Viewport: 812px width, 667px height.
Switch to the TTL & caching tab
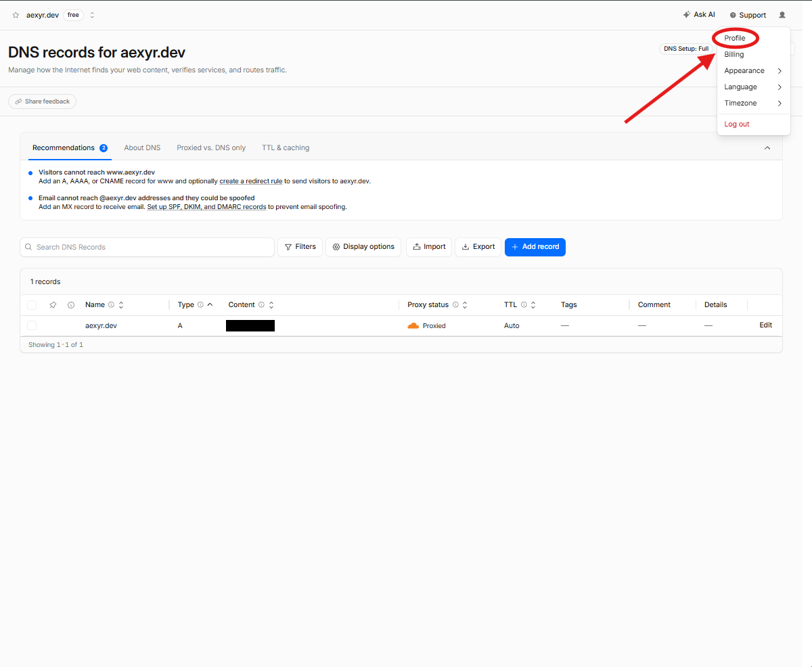286,147
